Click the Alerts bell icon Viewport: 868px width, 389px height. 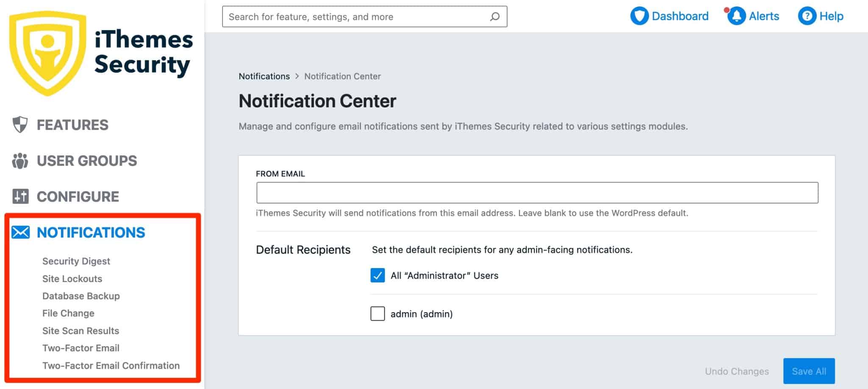736,16
